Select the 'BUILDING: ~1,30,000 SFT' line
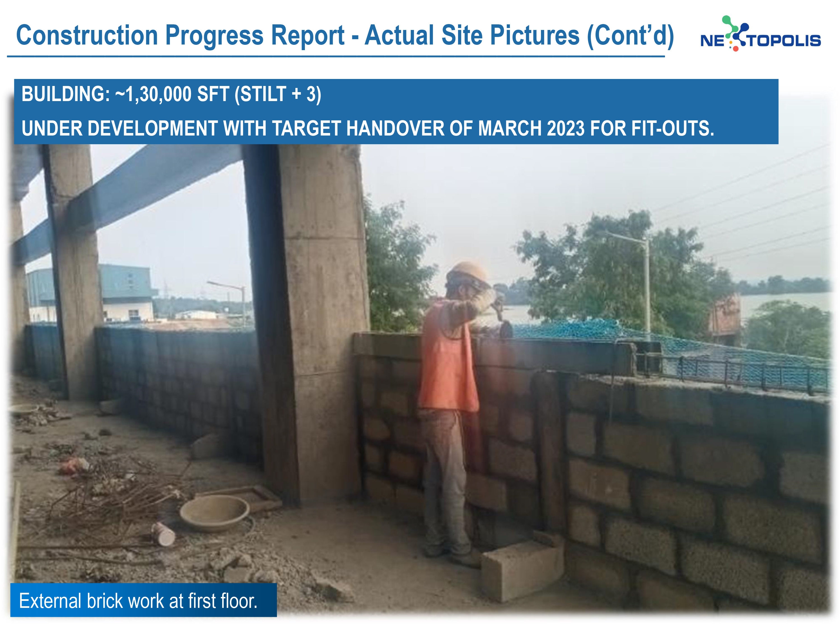Screen dimensions: 840x630 171,94
